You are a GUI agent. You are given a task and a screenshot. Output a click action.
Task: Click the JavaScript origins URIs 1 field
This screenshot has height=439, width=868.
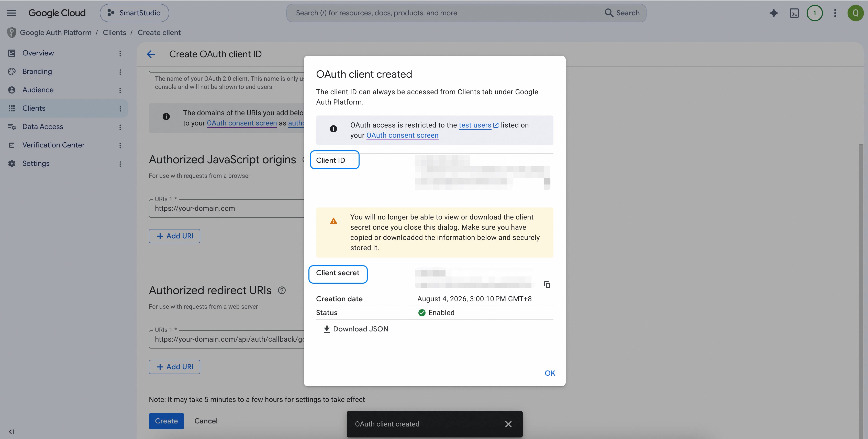(x=226, y=209)
